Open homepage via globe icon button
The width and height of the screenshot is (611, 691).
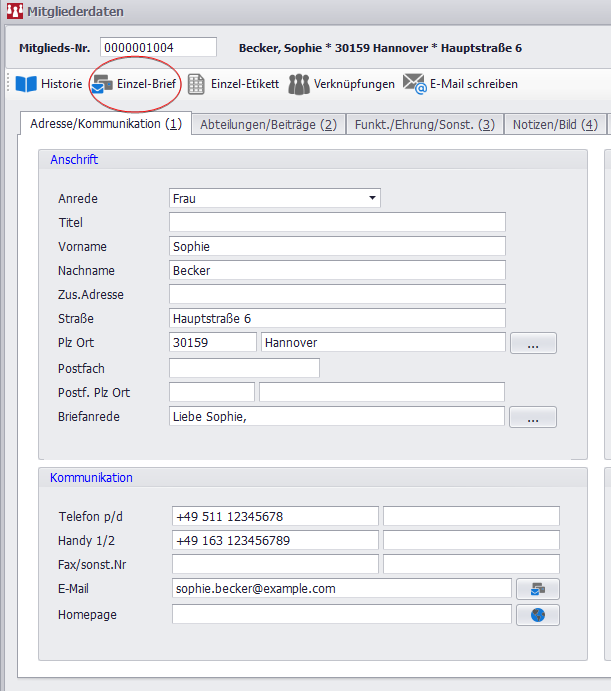pos(537,615)
